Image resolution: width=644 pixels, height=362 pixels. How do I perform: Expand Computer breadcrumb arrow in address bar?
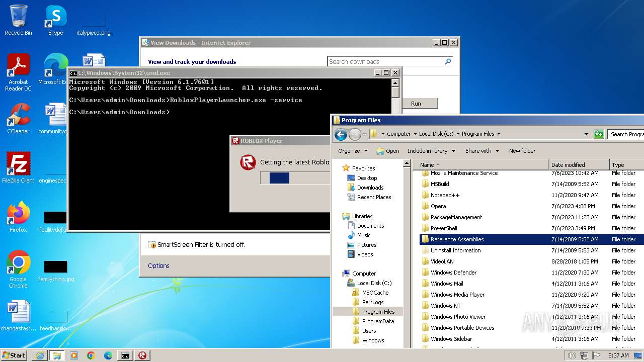click(415, 134)
